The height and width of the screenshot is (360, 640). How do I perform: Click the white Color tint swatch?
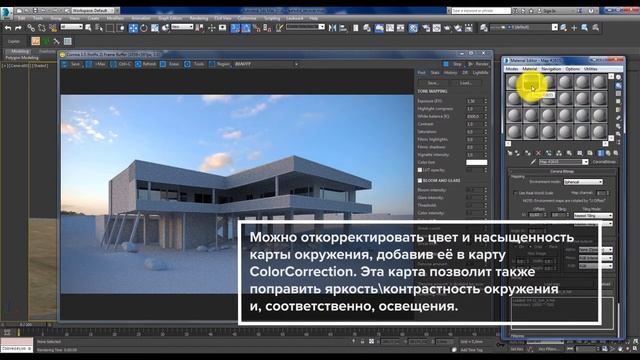pos(476,162)
